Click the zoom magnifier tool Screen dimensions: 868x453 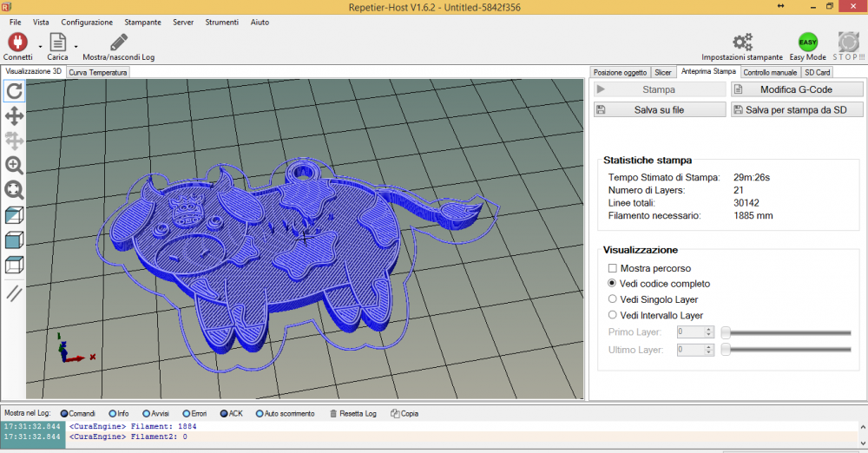click(15, 165)
